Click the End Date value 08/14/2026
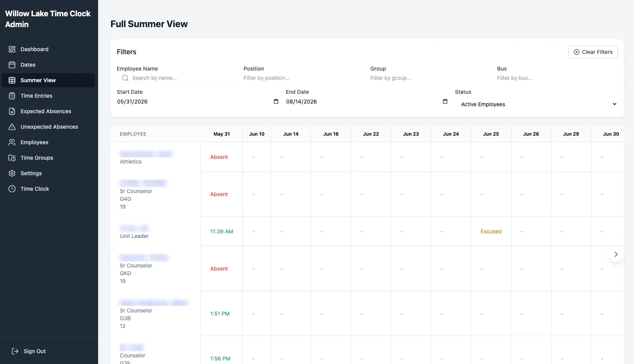 302,102
